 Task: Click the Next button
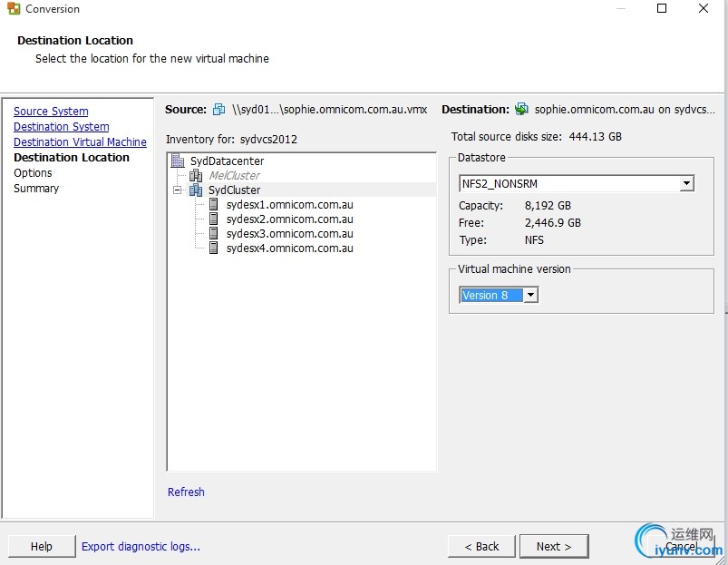tap(554, 547)
